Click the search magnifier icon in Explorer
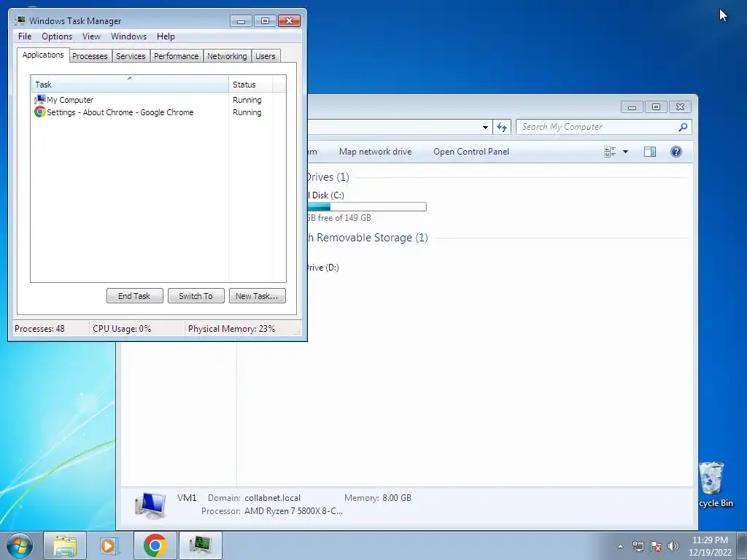 683,127
